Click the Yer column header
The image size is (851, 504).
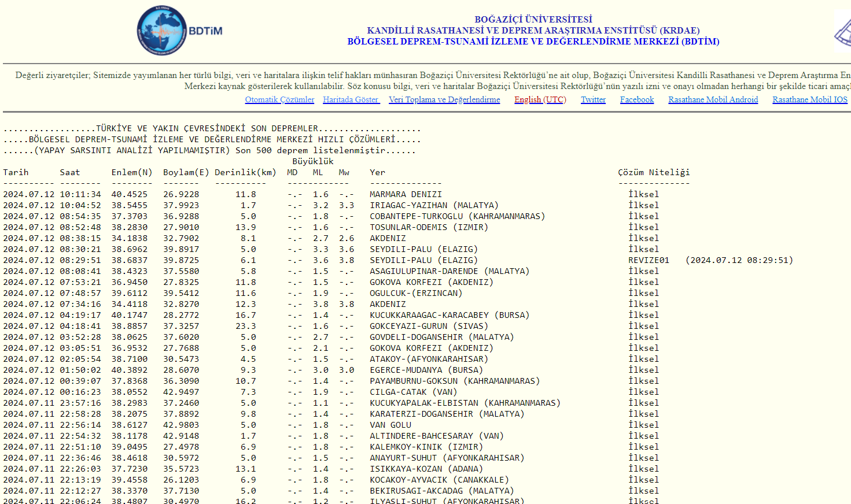tap(377, 172)
